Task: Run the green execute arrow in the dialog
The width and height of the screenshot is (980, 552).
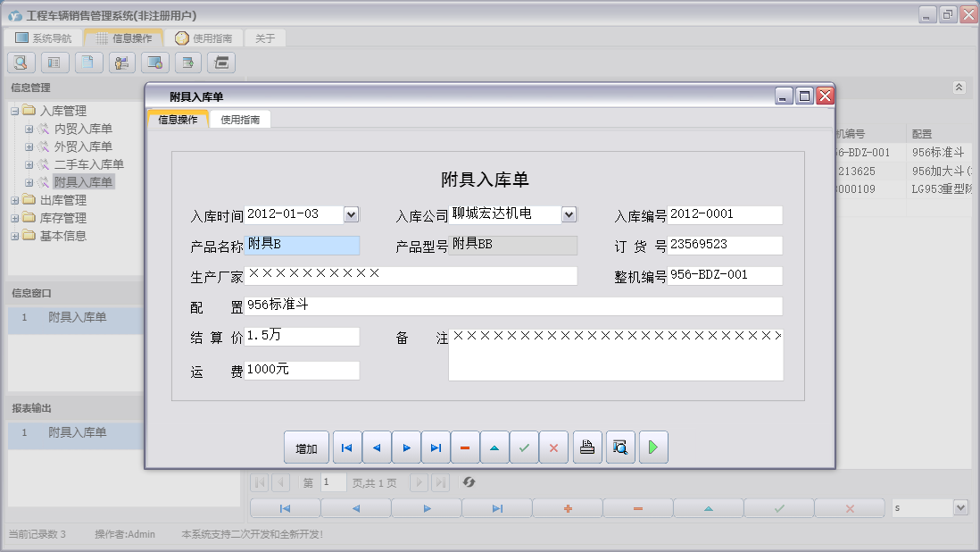Action: coord(652,447)
